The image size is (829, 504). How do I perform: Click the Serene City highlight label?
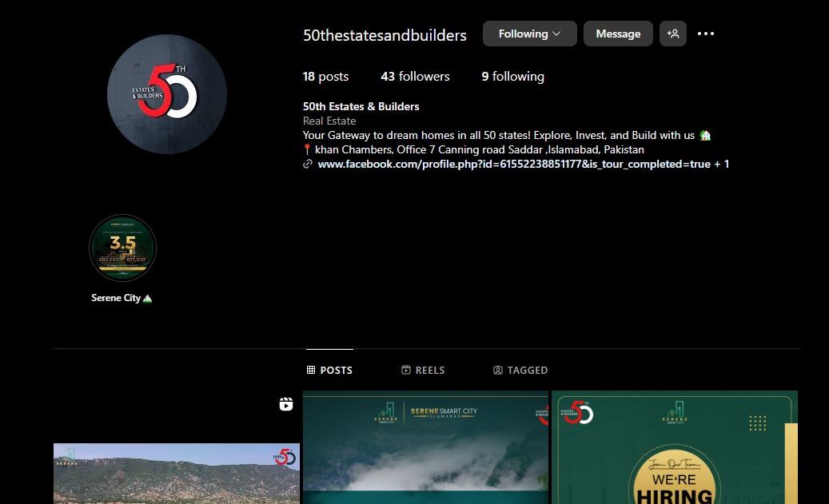pos(122,298)
